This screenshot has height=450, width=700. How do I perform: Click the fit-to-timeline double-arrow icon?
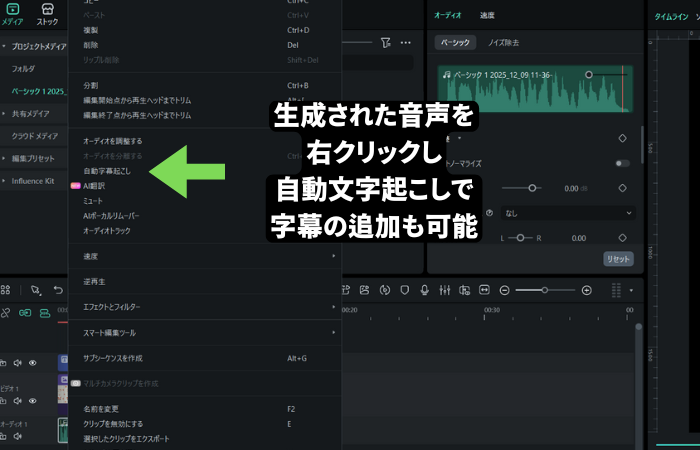pyautogui.click(x=484, y=290)
